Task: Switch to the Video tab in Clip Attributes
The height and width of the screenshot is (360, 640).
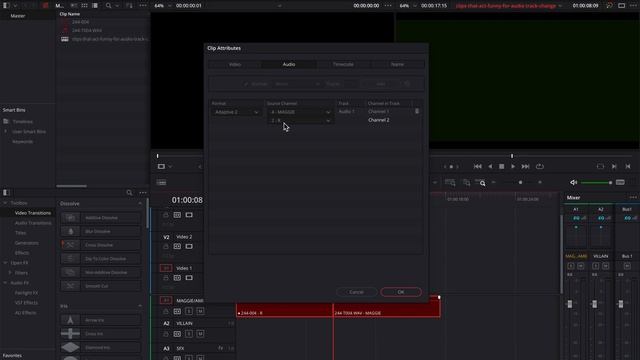Action: point(235,64)
